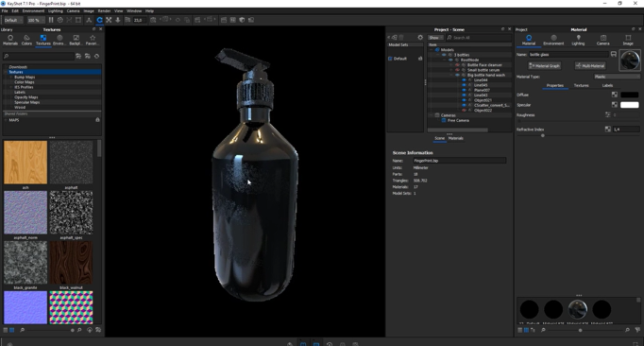
Task: Select the Color Maps folder
Action: 25,82
